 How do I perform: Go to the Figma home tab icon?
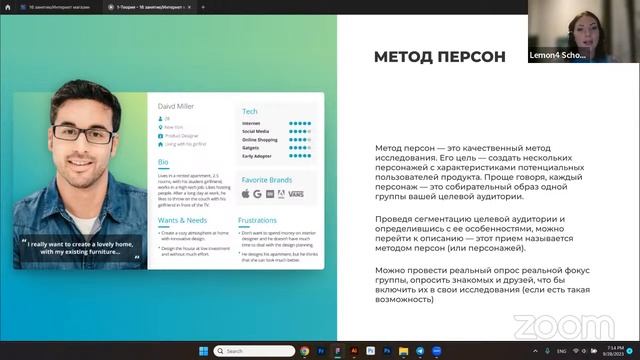7,7
